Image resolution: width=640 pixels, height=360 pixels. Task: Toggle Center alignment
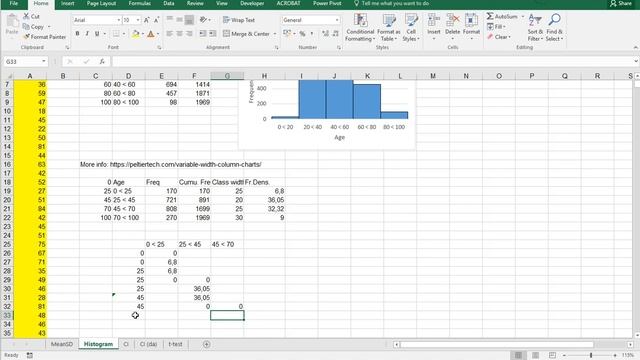click(179, 33)
